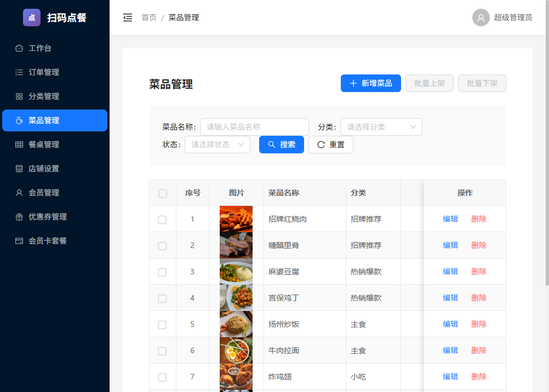Open the 分类 category dropdown
Image resolution: width=549 pixels, height=392 pixels.
(381, 126)
